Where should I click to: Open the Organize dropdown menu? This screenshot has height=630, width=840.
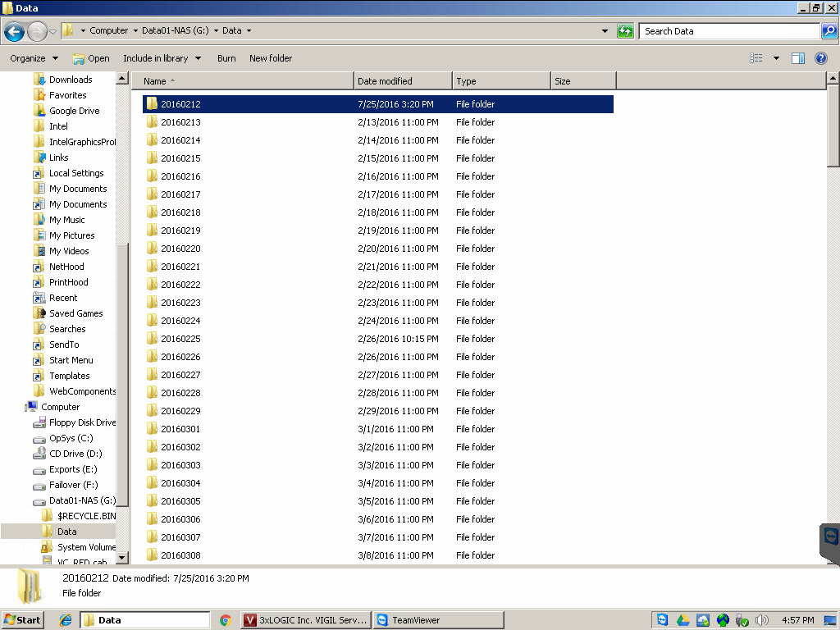pos(34,58)
